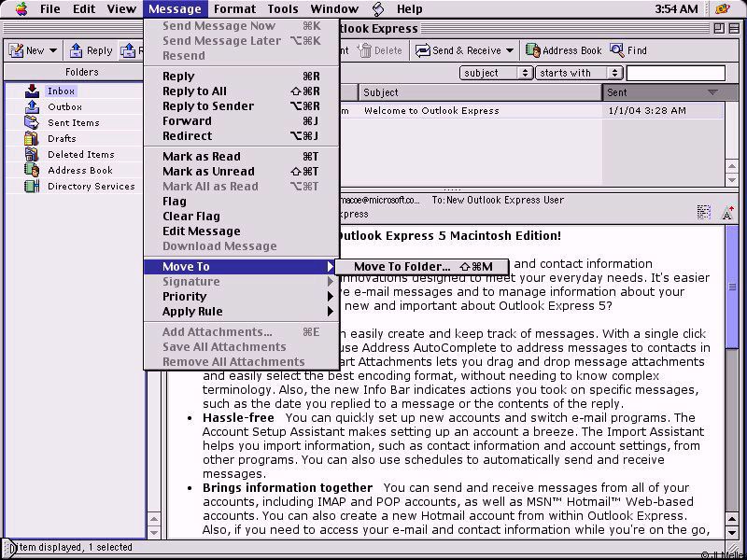The width and height of the screenshot is (747, 560).
Task: Click the search text field
Action: click(675, 73)
